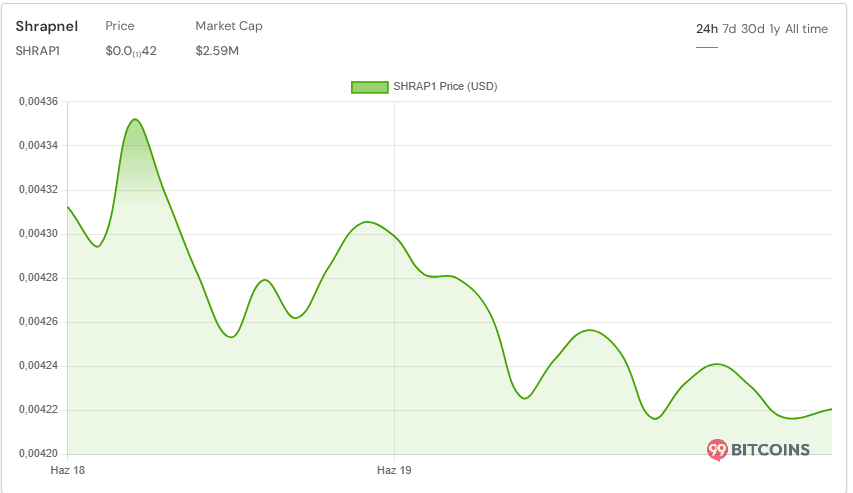
Task: Click the $0.0(1)42 price value
Action: 131,51
